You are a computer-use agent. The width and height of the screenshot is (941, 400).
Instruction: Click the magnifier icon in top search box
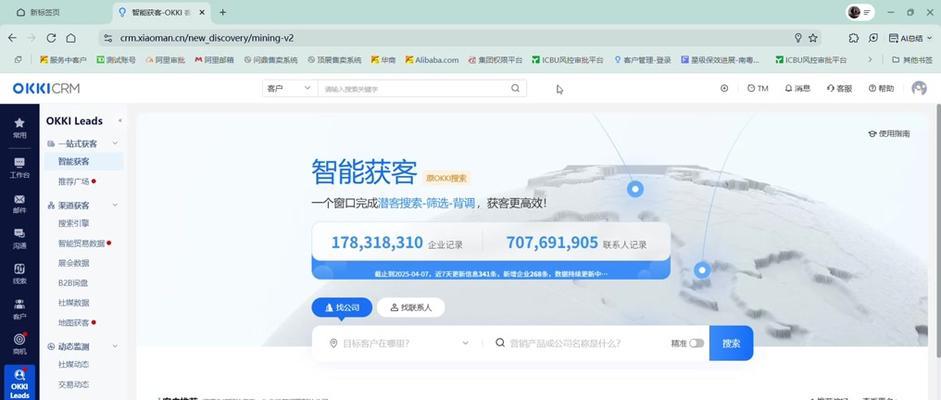[515, 88]
